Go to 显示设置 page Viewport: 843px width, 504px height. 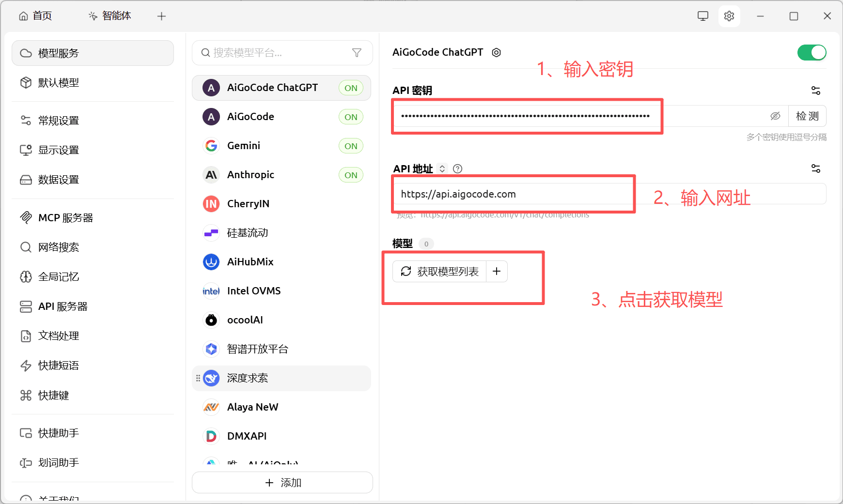pyautogui.click(x=93, y=150)
